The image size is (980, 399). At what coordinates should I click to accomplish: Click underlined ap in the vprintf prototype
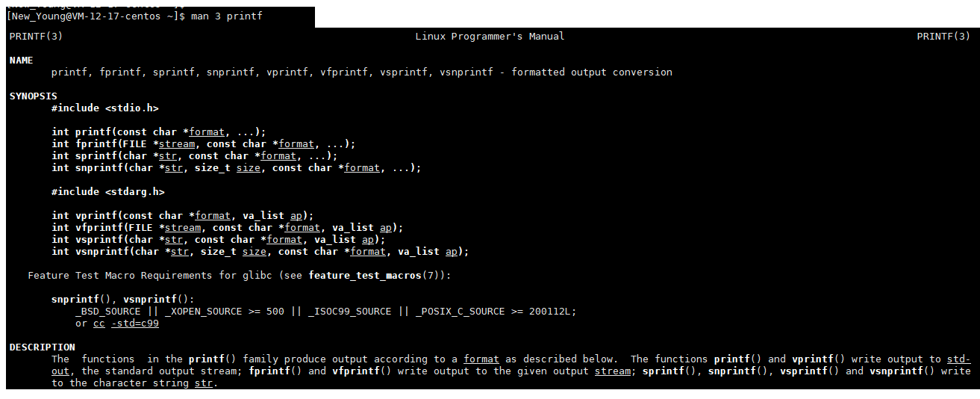(296, 216)
